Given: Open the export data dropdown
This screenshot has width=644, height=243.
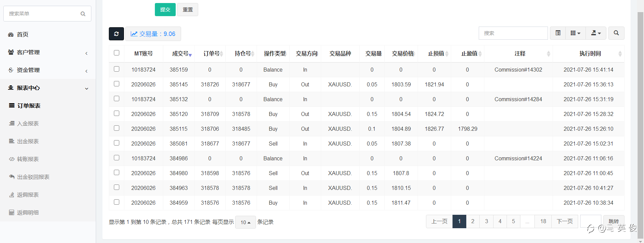Looking at the screenshot, I should 596,33.
